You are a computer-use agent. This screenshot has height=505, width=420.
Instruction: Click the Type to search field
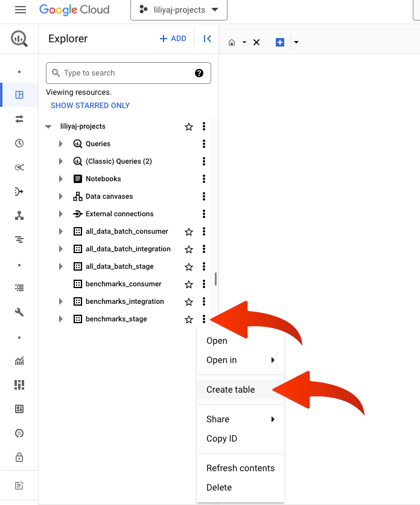click(x=129, y=73)
